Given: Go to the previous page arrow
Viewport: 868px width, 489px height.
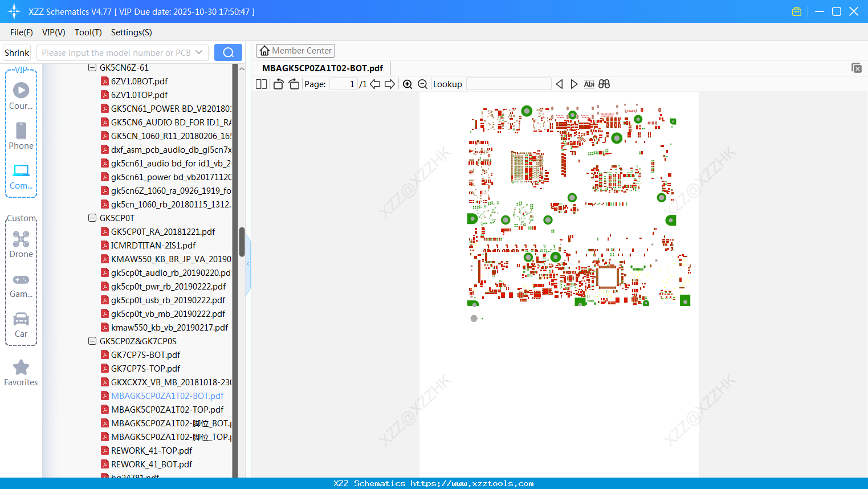Looking at the screenshot, I should tap(375, 84).
